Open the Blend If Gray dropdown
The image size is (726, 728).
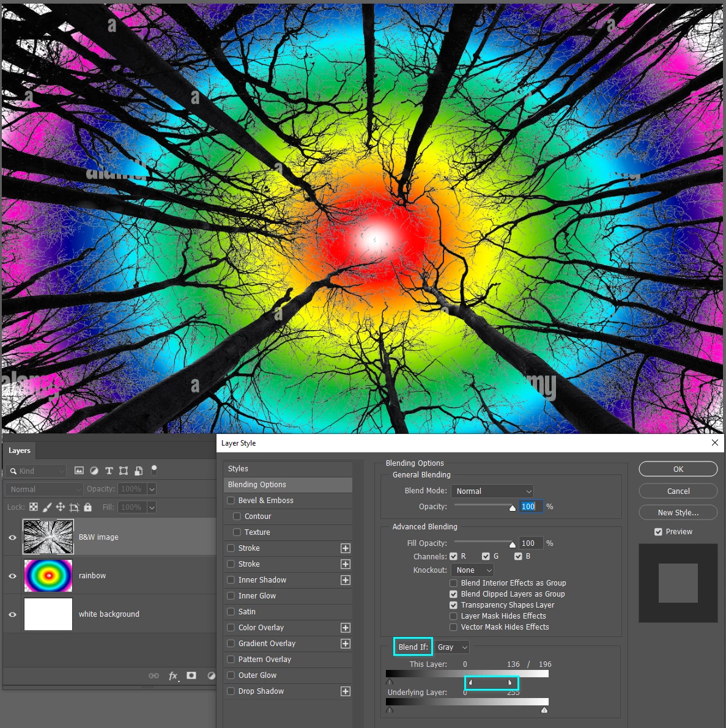pyautogui.click(x=451, y=647)
